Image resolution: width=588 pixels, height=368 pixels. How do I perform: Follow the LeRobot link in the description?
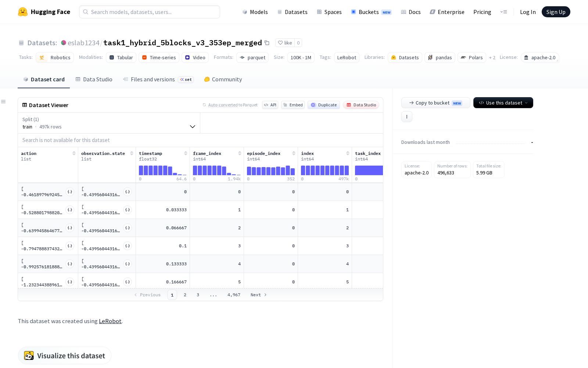point(110,321)
